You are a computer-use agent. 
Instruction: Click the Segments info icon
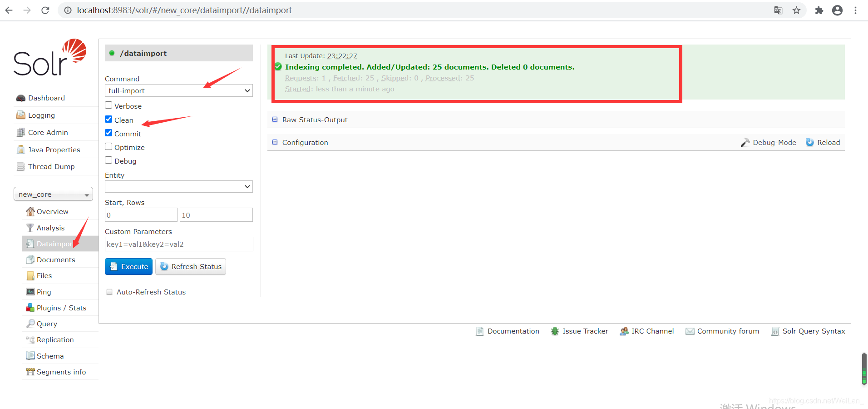click(x=30, y=372)
